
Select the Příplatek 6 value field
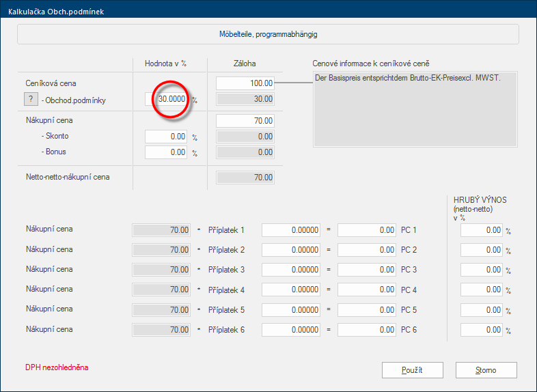coord(291,330)
